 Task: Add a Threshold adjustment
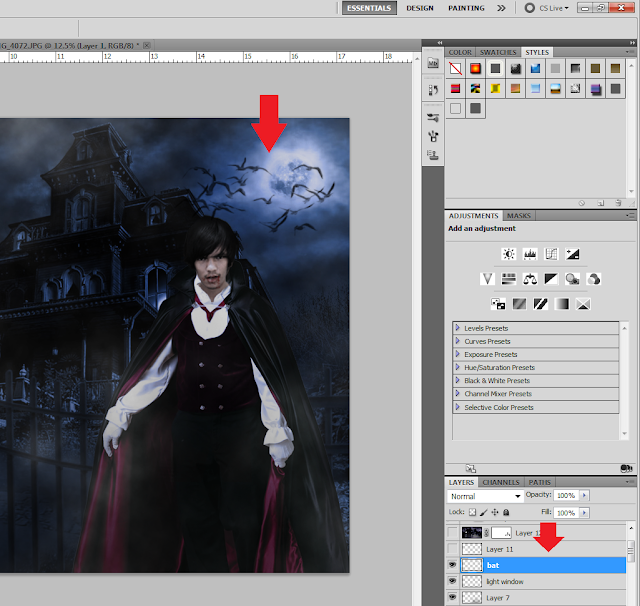pos(540,304)
